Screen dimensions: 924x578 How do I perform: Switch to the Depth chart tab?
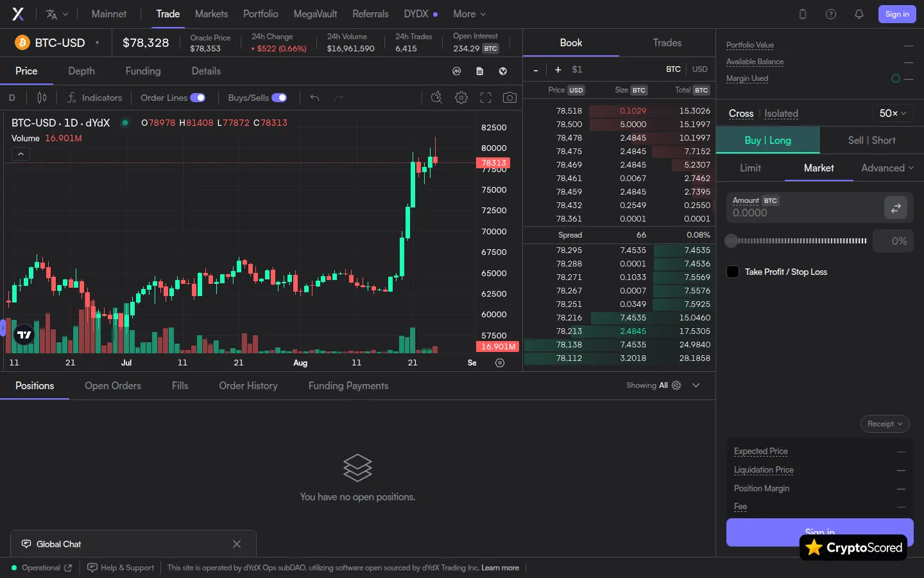81,71
